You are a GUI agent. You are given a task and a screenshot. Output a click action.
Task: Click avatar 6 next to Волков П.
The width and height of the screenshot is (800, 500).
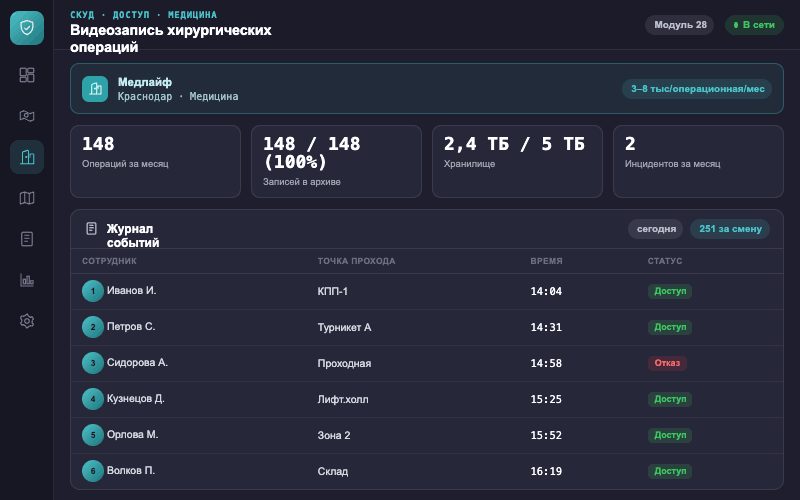coord(93,471)
